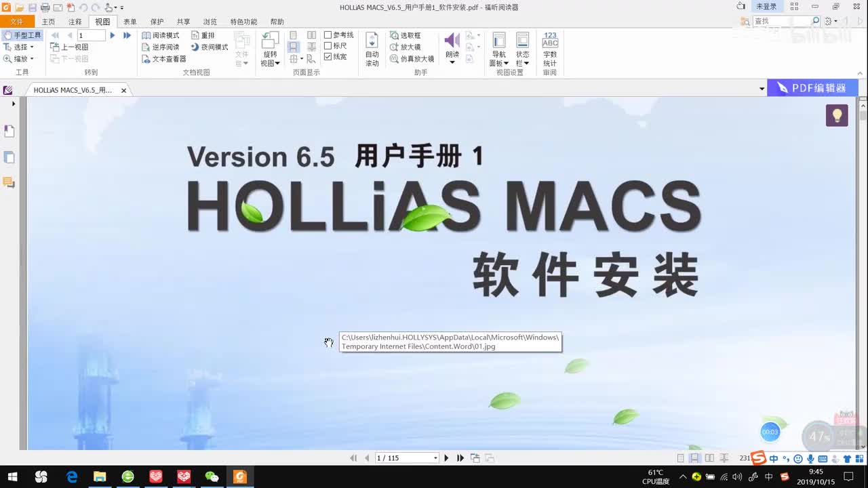The height and width of the screenshot is (488, 868).
Task: Open the 文本查看器 text viewer
Action: pyautogui.click(x=164, y=59)
